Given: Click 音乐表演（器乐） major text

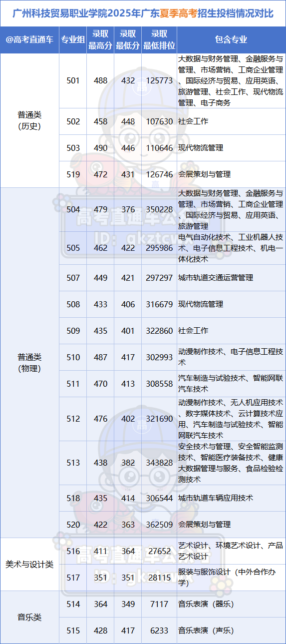Looking at the screenshot, I should coord(206,604).
